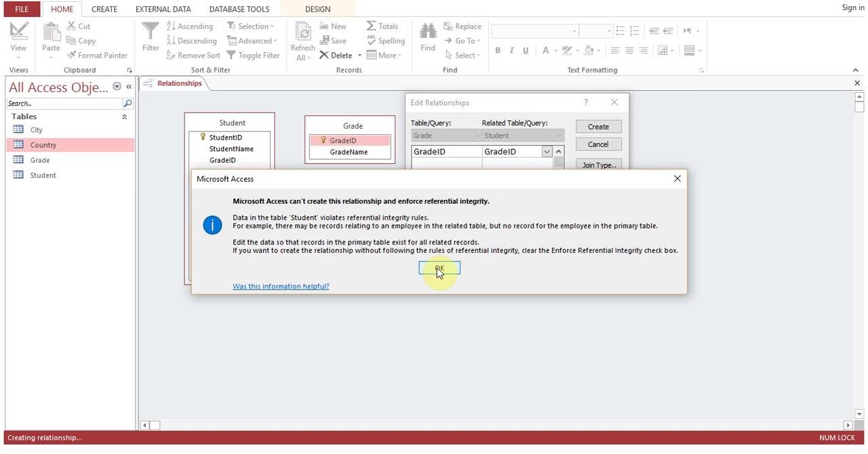Sort Descending
Image resolution: width=868 pixels, height=454 pixels.
pyautogui.click(x=191, y=41)
